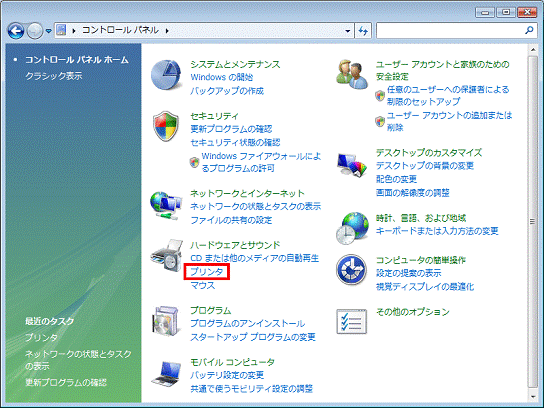
Task: Open バッテリ設定の変更 link
Action: pyautogui.click(x=227, y=375)
